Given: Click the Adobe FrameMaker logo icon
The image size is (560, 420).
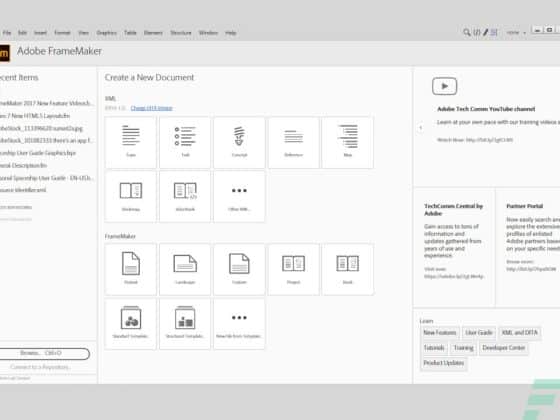Looking at the screenshot, I should 4,53.
